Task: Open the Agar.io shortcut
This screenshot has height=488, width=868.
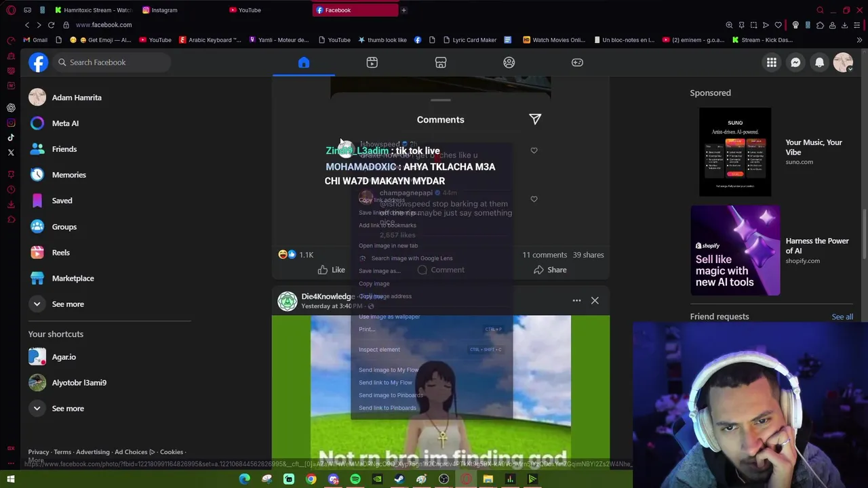Action: pyautogui.click(x=110, y=357)
